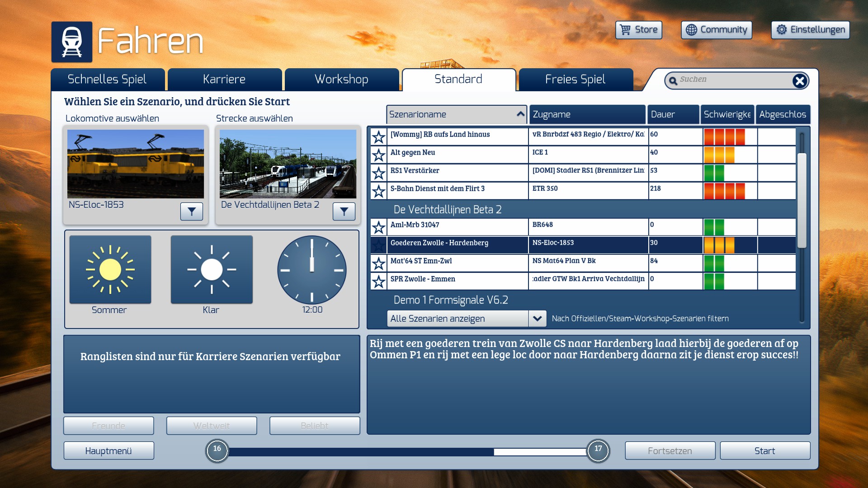Open the 'Alle Szenarien anzeigen' dropdown arrow
Image resolution: width=868 pixels, height=488 pixels.
click(537, 319)
